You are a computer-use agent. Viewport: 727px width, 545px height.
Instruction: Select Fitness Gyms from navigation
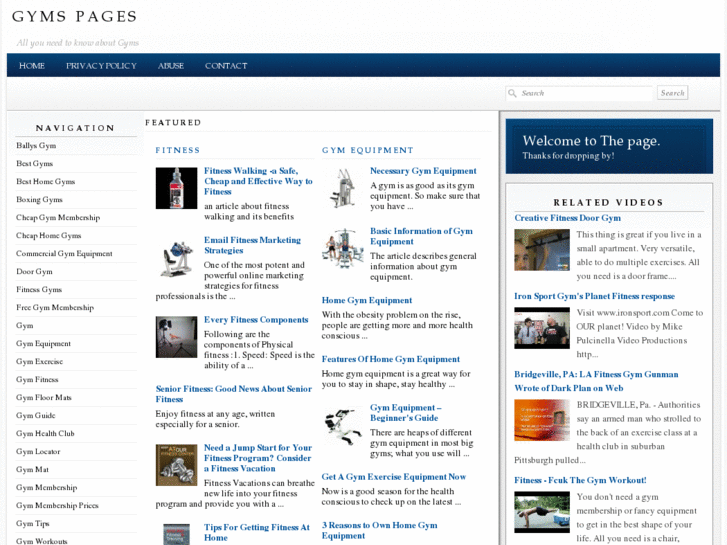pyautogui.click(x=39, y=290)
